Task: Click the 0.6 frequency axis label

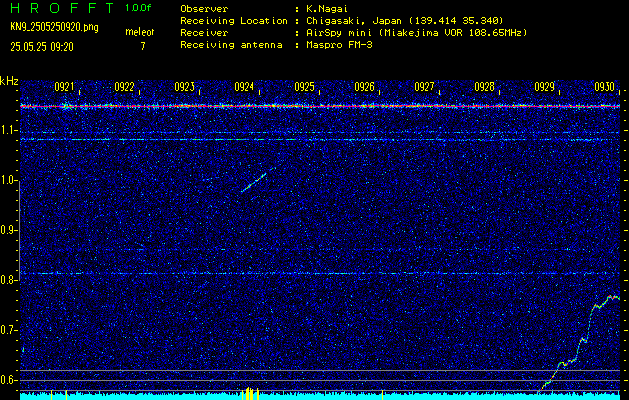Action: coord(7,380)
